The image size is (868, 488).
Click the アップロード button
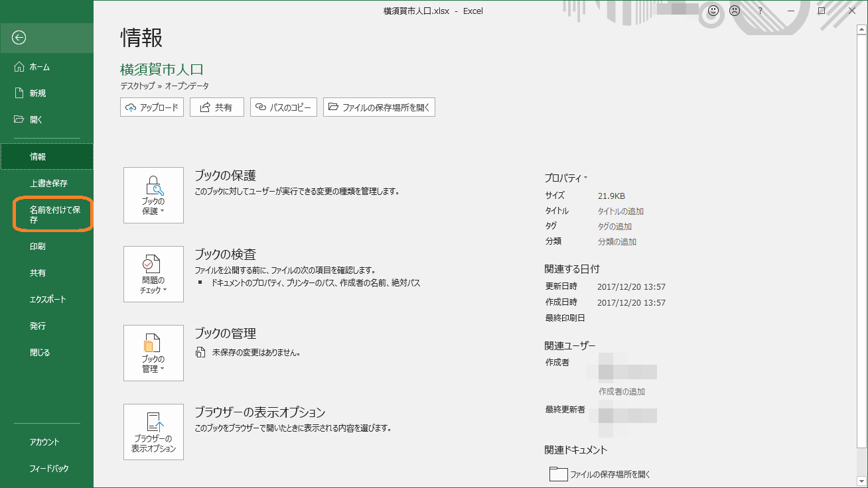coord(152,107)
